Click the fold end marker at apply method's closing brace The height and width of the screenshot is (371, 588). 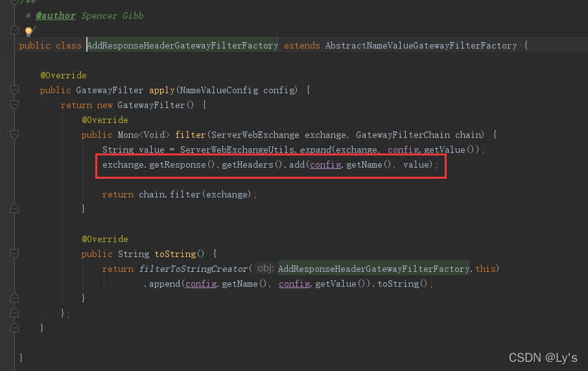click(15, 328)
